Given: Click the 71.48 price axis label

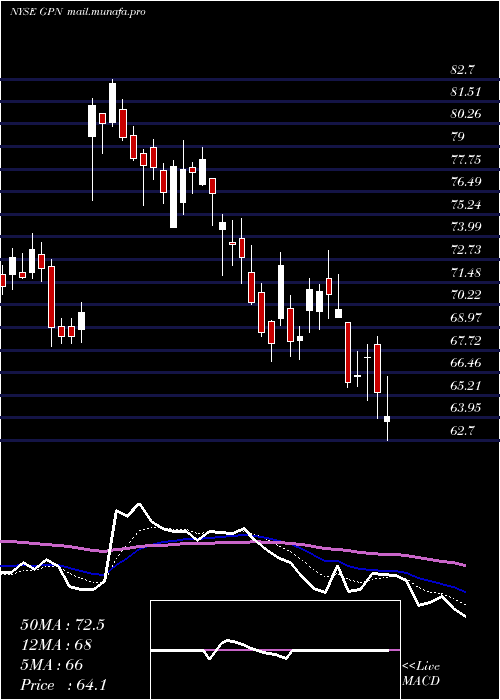Looking at the screenshot, I should click(466, 272).
